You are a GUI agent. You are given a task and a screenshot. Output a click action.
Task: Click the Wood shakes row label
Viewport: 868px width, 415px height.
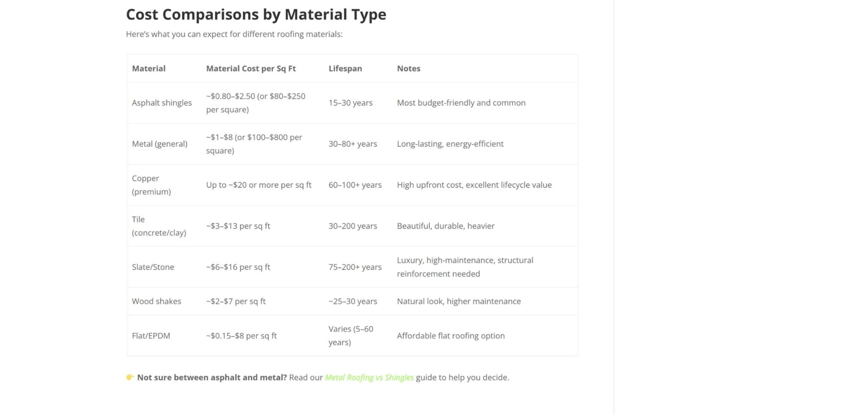[x=156, y=302]
